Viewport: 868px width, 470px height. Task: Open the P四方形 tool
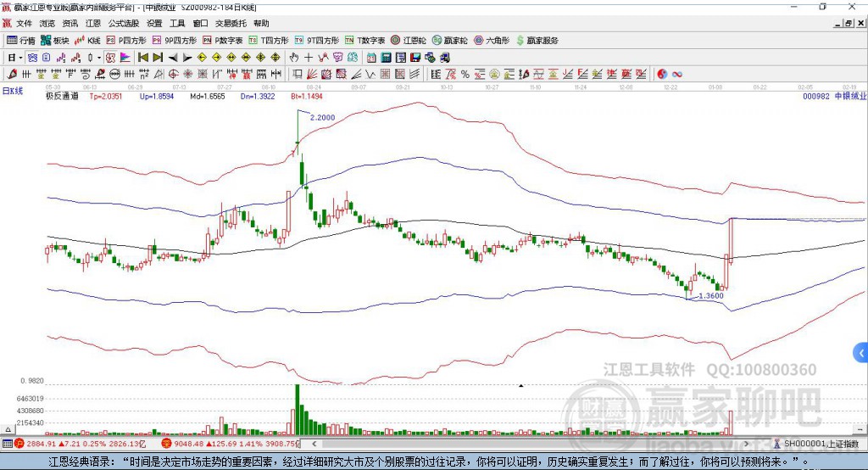point(126,41)
